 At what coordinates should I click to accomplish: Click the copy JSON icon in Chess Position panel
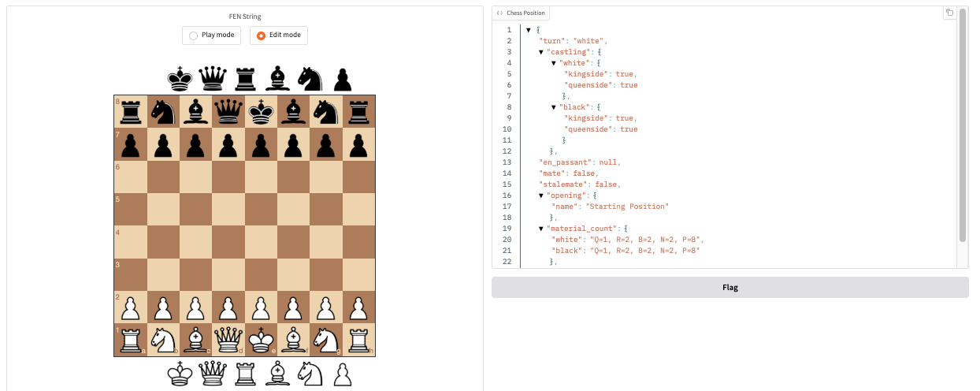(x=949, y=13)
